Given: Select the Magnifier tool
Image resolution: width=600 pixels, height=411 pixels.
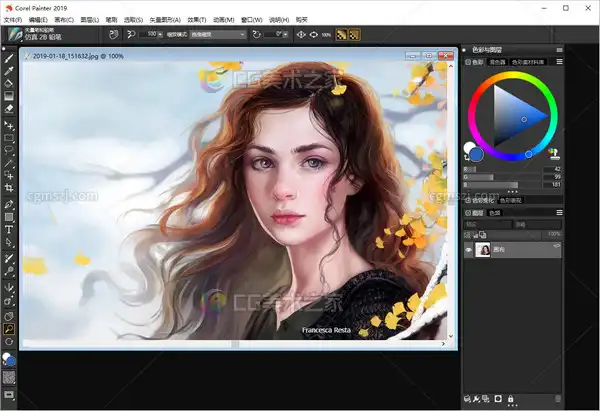Looking at the screenshot, I should point(9,327).
